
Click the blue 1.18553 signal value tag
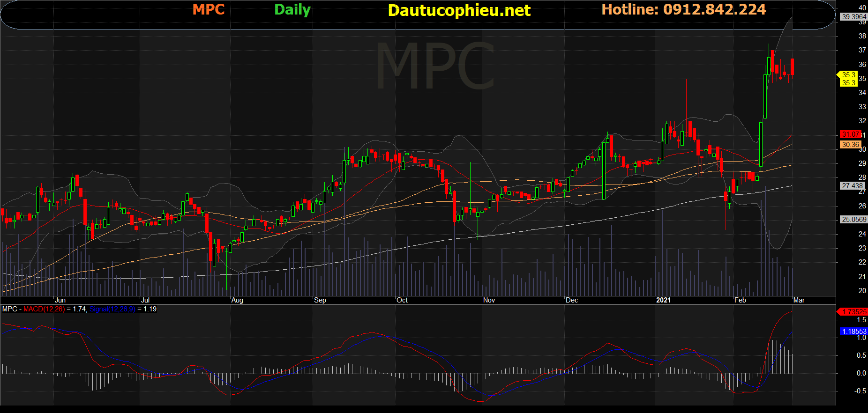point(854,332)
